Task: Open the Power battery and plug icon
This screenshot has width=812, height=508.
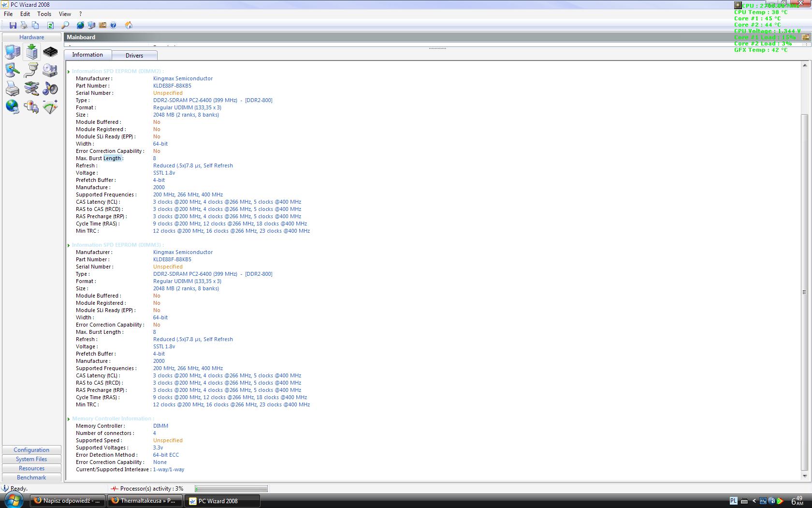Action: click(31, 106)
